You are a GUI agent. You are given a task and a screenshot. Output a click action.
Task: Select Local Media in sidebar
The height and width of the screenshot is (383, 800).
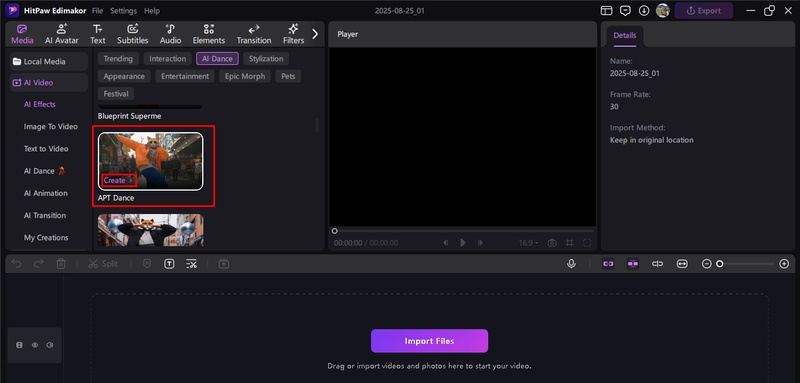(49, 62)
